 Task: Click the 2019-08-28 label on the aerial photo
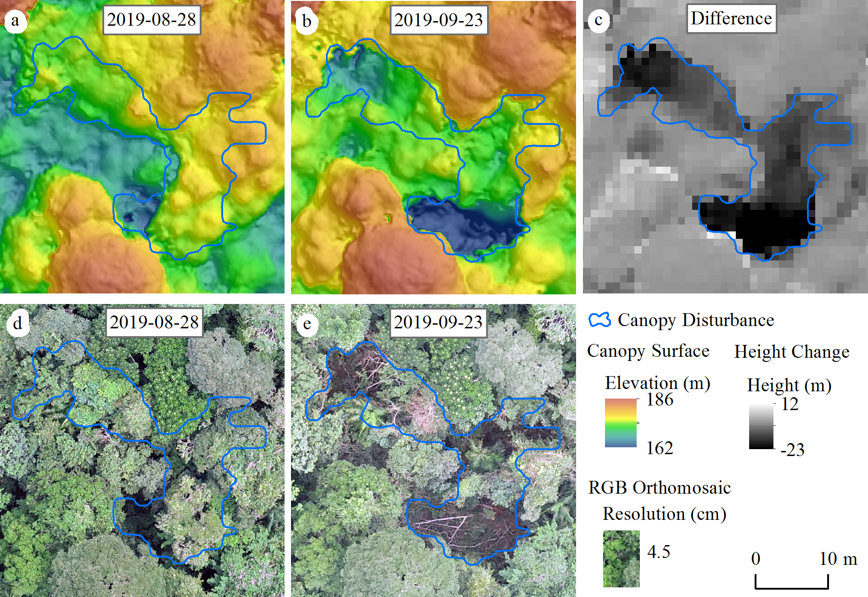(x=154, y=322)
